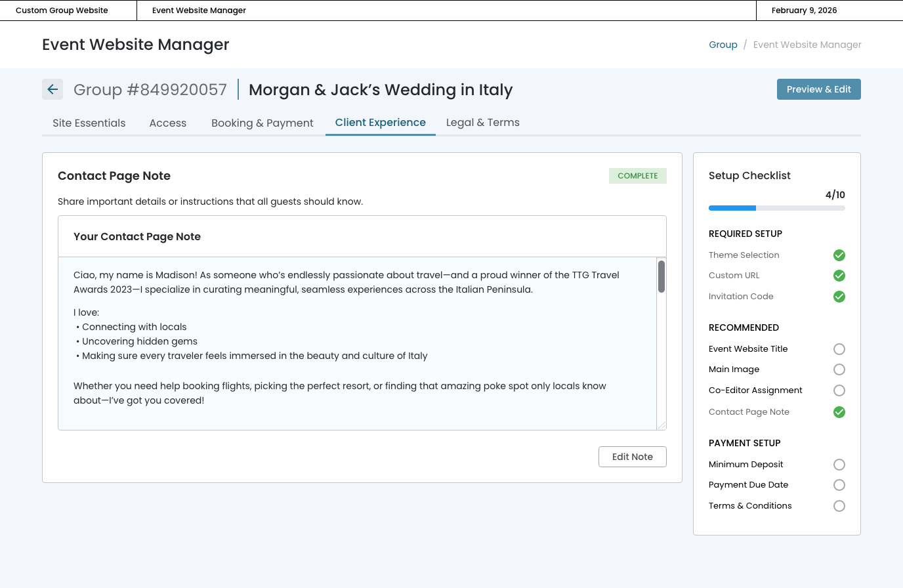
Task: Open the Site Essentials tab
Action: point(89,123)
